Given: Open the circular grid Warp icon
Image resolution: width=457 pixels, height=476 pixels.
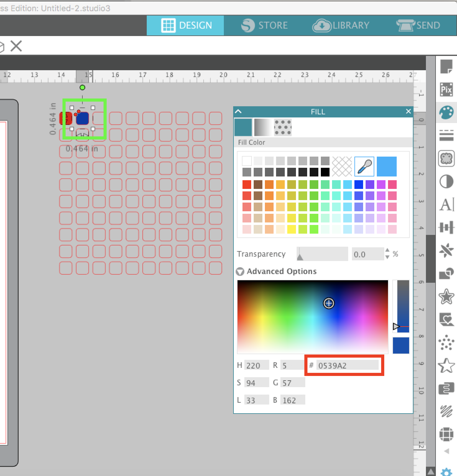Looking at the screenshot, I should click(446, 434).
